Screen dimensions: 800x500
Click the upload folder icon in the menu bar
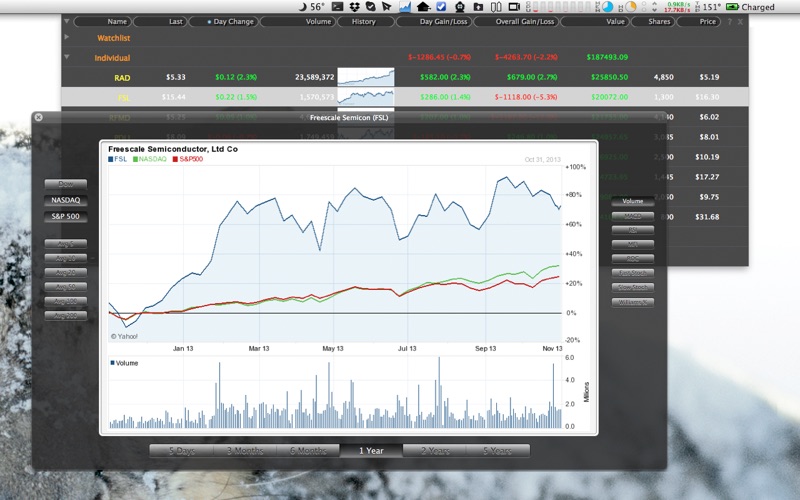(478, 7)
